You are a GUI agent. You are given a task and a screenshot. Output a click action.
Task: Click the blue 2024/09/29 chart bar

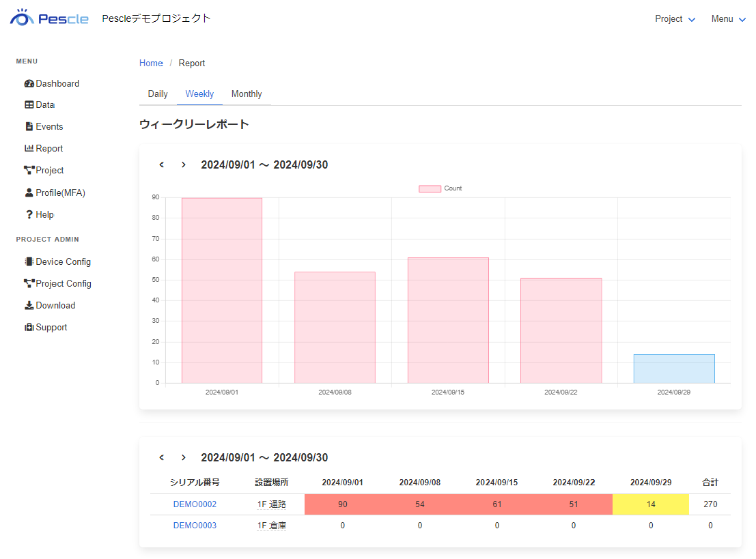[x=673, y=369]
